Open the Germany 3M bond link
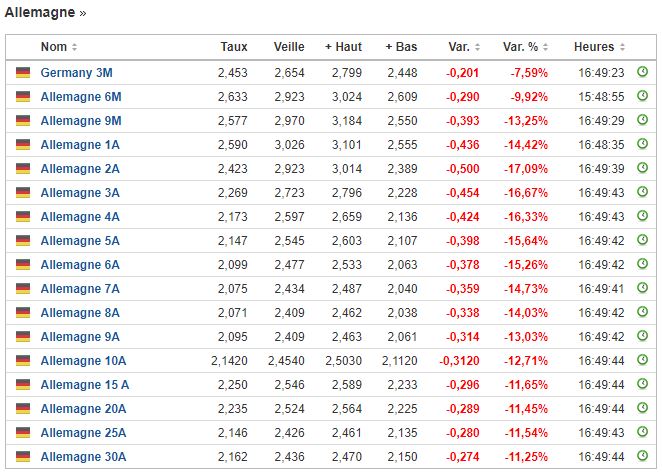 [76, 73]
